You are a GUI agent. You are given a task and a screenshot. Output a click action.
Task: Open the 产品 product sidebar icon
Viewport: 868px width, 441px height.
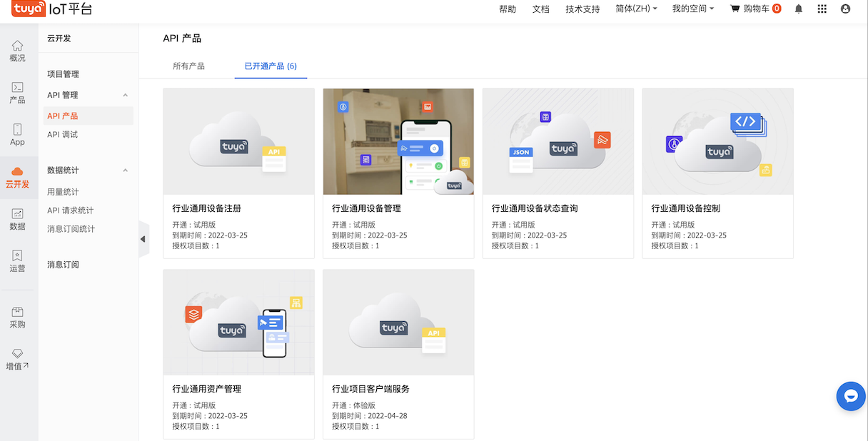pos(17,93)
